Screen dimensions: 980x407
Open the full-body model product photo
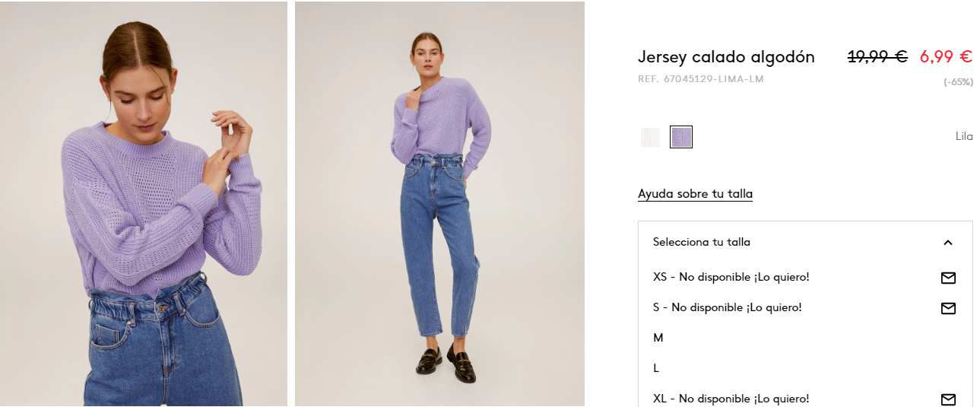click(439, 203)
